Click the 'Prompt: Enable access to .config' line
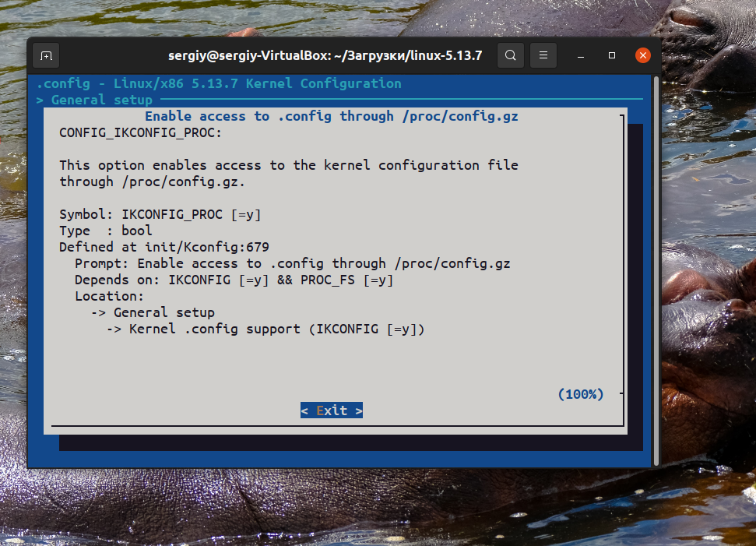 click(x=292, y=263)
